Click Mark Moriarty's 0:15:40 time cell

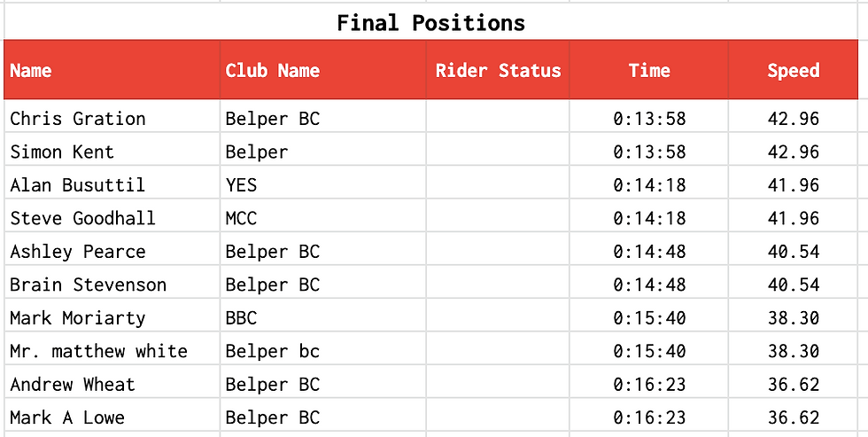tap(649, 318)
